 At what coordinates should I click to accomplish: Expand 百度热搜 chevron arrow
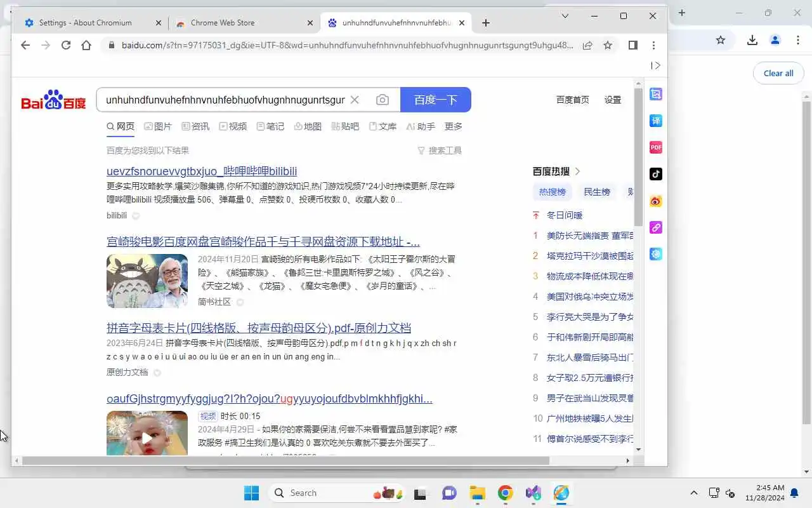pos(577,171)
